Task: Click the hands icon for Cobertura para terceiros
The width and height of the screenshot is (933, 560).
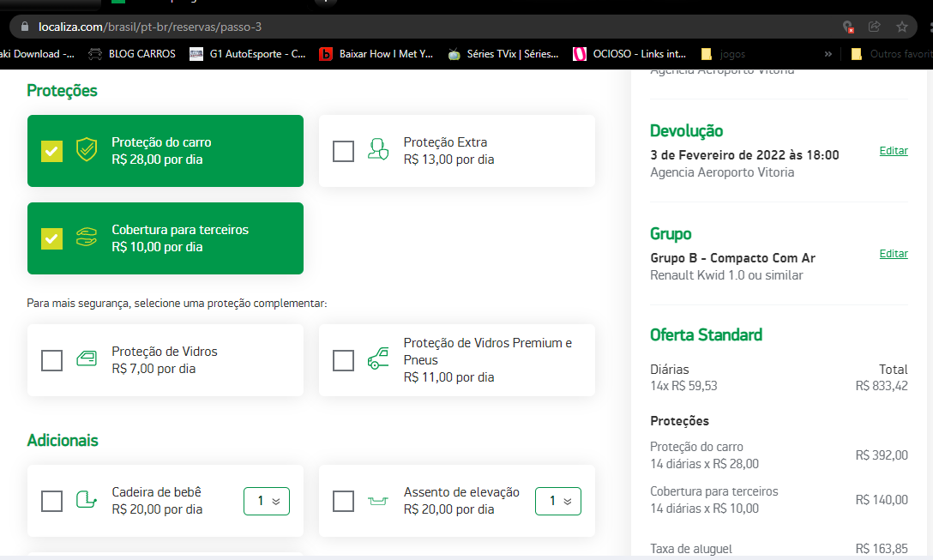Action: [x=87, y=237]
